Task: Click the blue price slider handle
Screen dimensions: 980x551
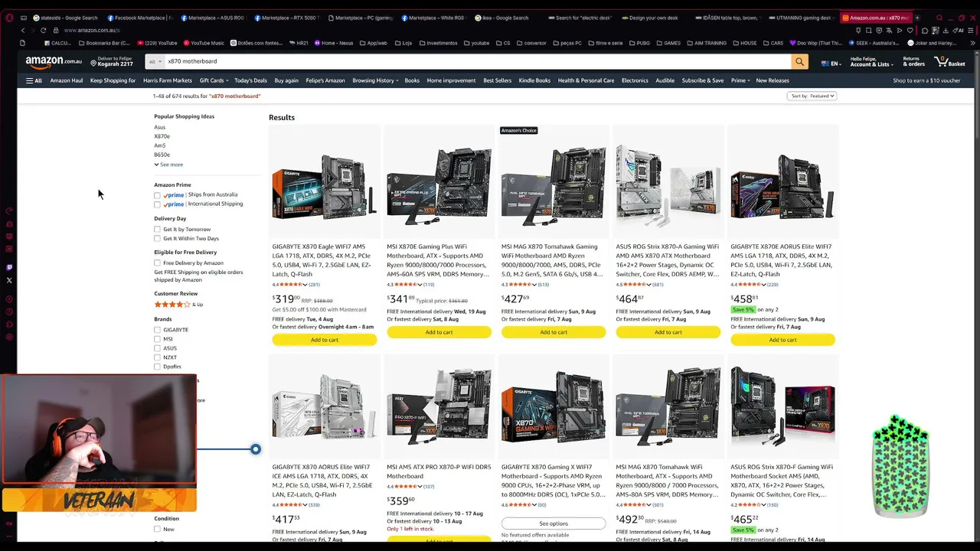Action: click(256, 449)
